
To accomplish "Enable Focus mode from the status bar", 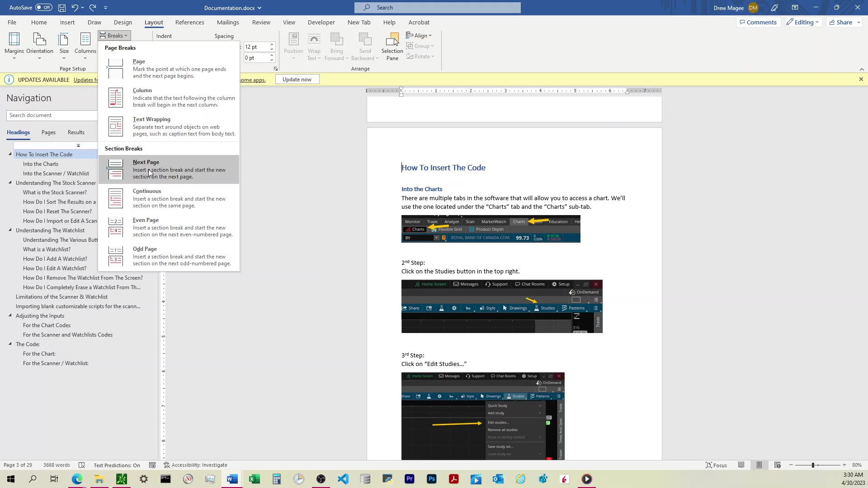I will tap(716, 465).
